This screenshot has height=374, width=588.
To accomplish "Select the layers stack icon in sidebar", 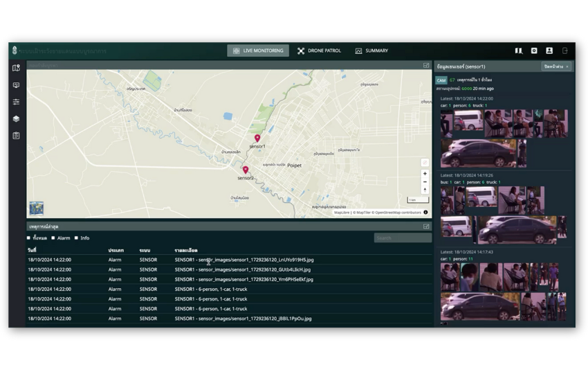I will pos(16,118).
